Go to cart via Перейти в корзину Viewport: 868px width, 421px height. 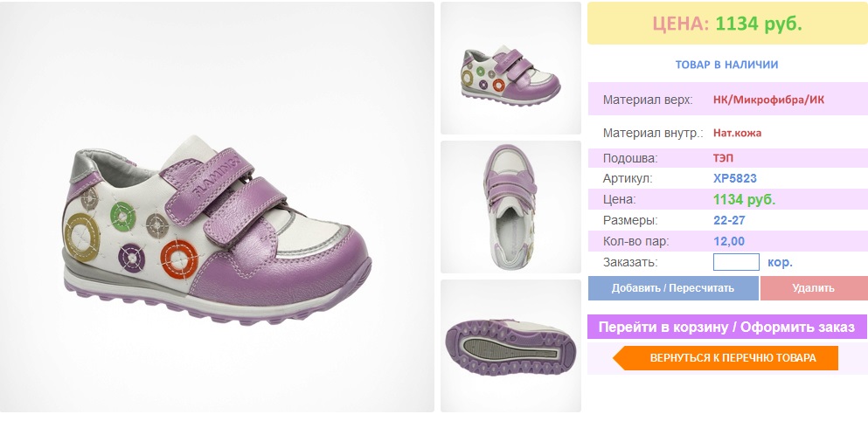point(727,327)
